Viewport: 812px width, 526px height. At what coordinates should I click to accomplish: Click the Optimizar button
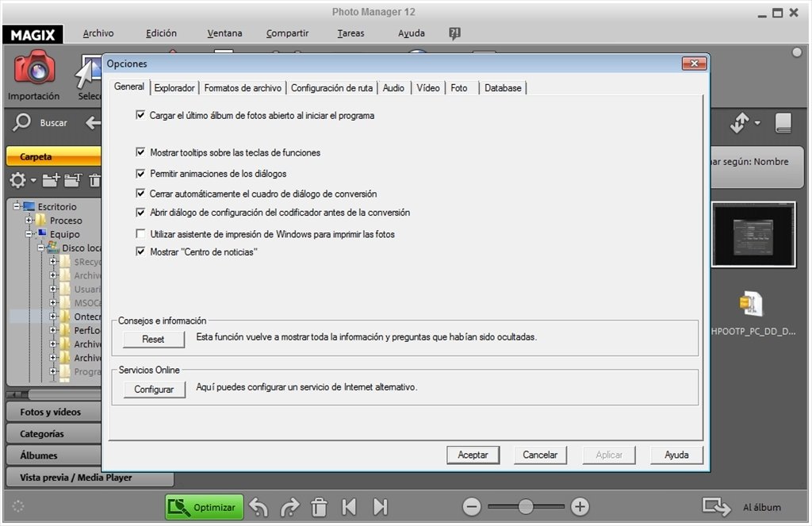pyautogui.click(x=205, y=507)
